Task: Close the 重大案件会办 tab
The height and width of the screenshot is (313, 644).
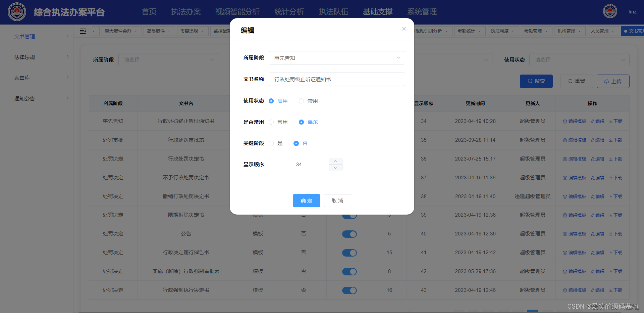Action: 136,31
